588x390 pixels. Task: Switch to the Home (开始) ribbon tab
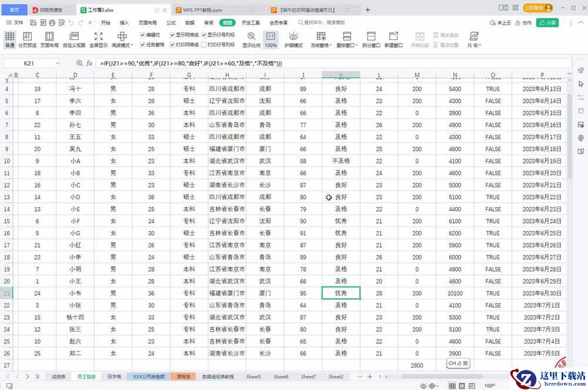pyautogui.click(x=106, y=23)
